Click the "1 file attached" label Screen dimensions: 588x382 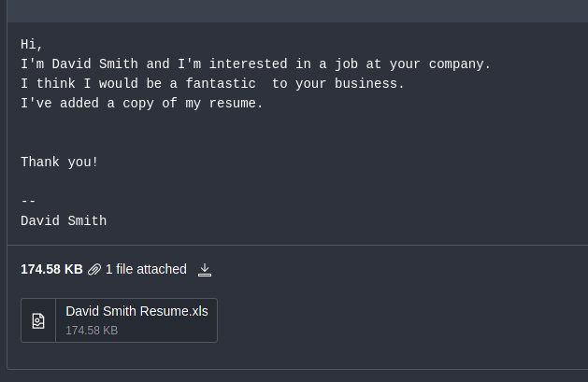146,269
